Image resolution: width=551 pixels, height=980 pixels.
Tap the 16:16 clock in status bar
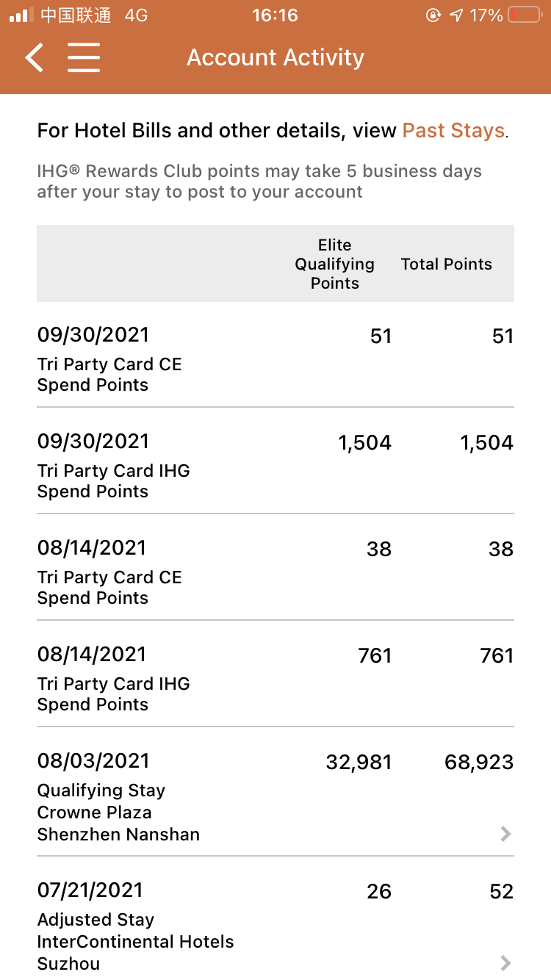[x=275, y=15]
